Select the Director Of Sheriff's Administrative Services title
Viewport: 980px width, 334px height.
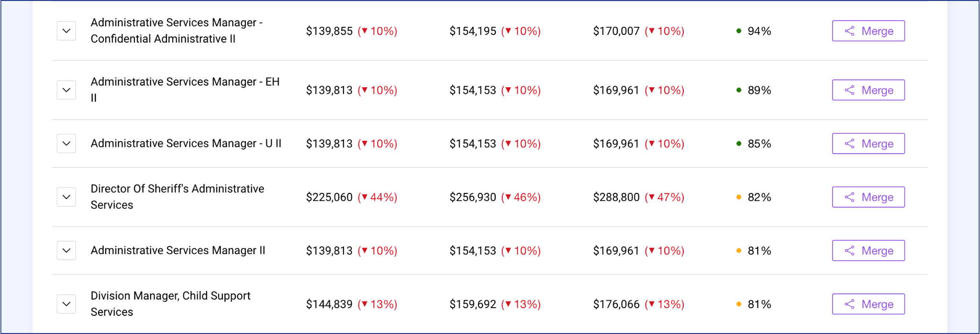[x=178, y=197]
